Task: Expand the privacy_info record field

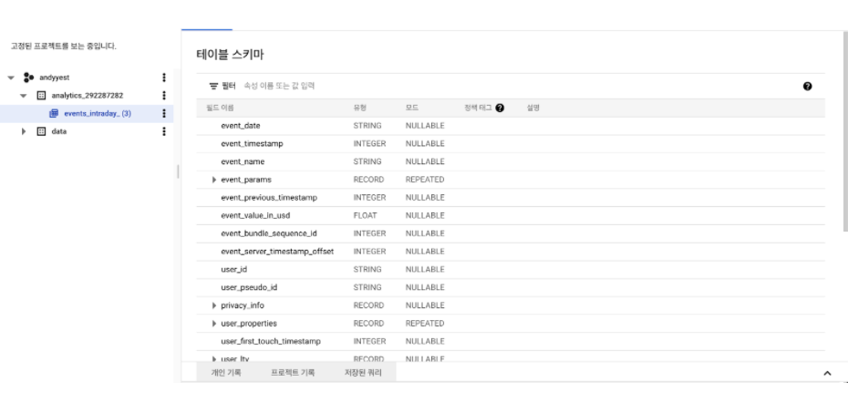Action: click(x=214, y=305)
